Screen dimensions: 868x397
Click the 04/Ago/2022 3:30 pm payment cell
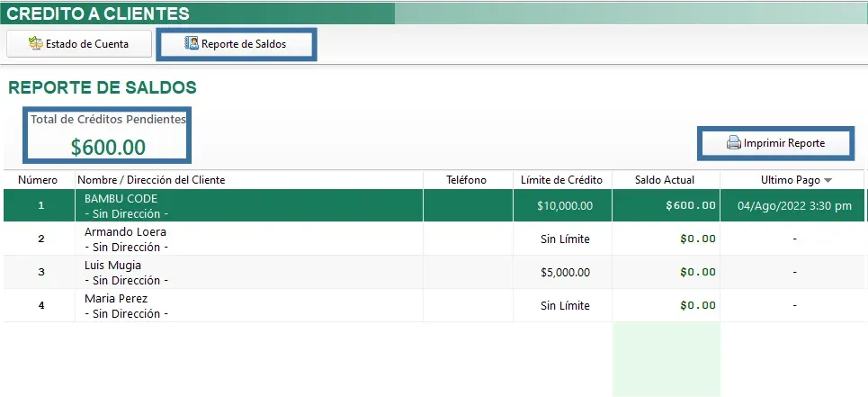tap(794, 206)
